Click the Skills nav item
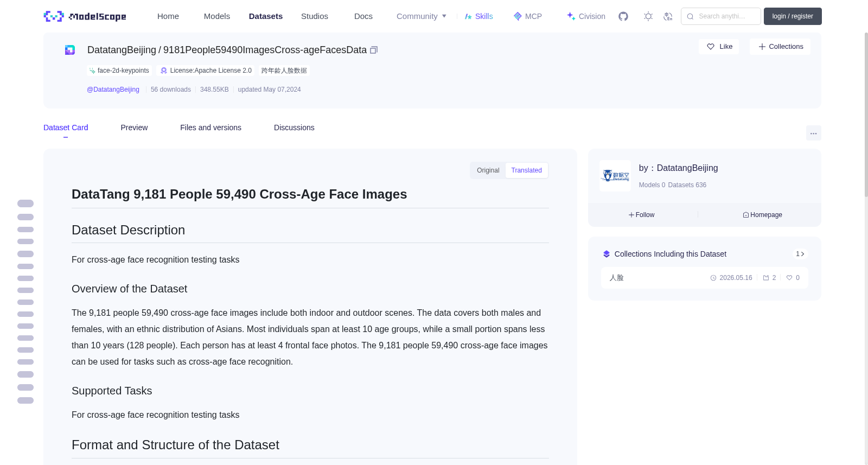Screen dimensions: 868x465 [x=478, y=16]
